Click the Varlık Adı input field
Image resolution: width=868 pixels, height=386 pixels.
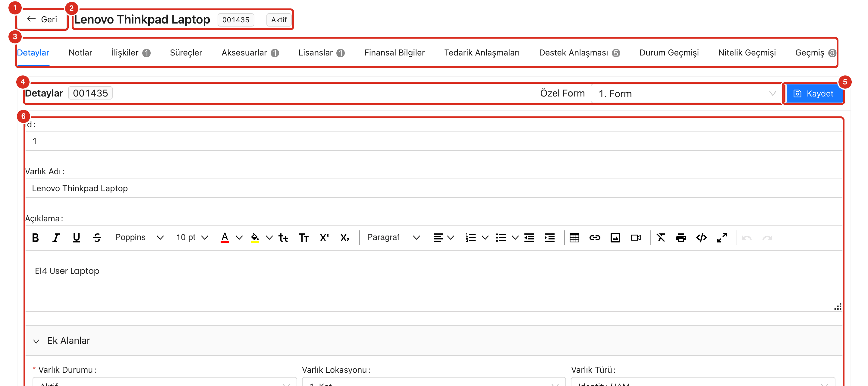tap(434, 188)
